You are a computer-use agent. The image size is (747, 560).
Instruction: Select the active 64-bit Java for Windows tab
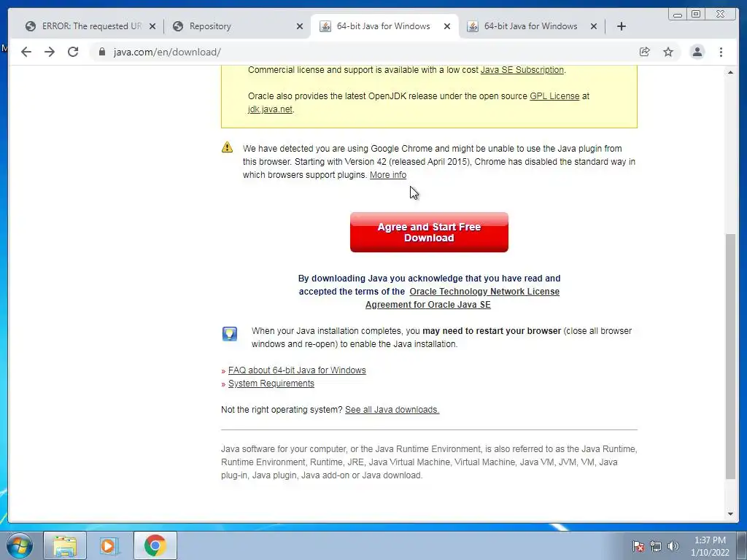(384, 26)
